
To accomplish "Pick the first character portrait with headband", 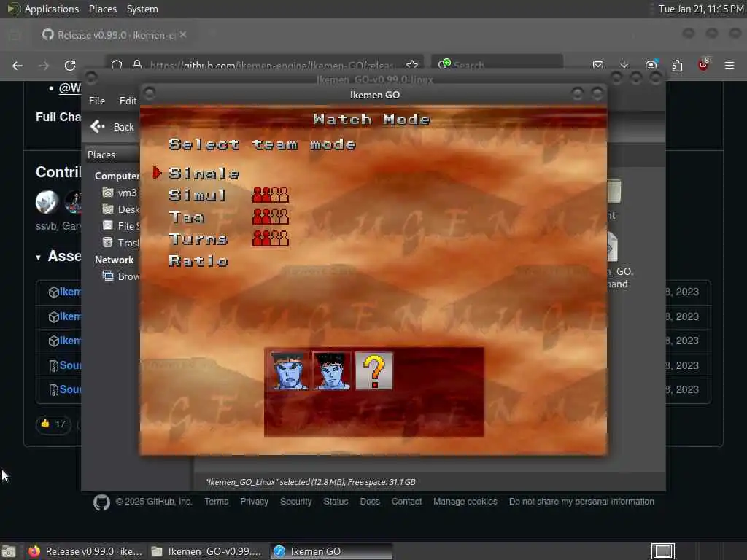I will click(289, 371).
